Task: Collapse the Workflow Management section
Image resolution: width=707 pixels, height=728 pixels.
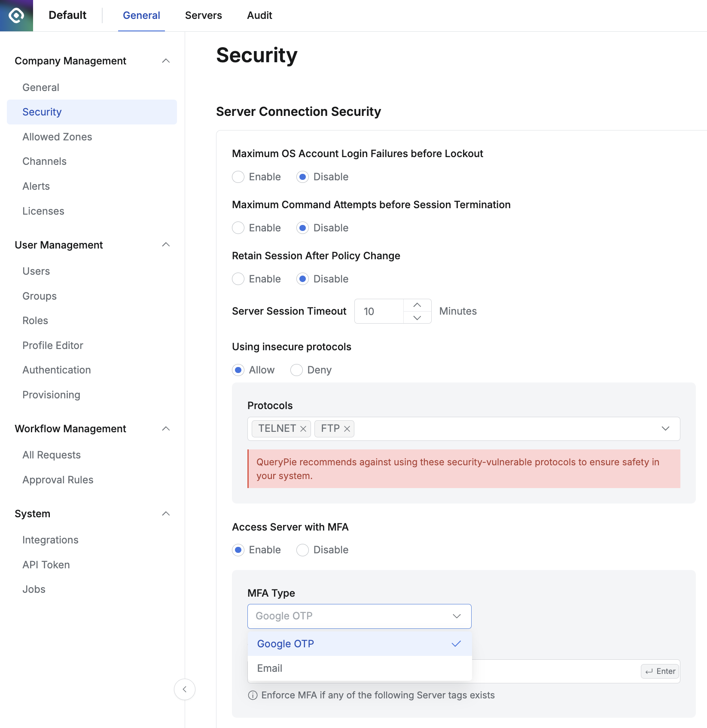Action: pos(166,429)
